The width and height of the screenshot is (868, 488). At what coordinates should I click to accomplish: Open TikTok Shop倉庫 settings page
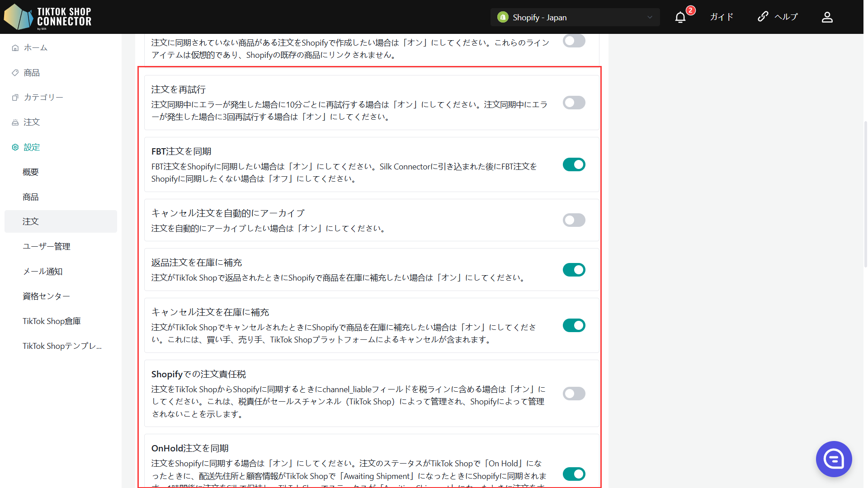click(x=52, y=321)
